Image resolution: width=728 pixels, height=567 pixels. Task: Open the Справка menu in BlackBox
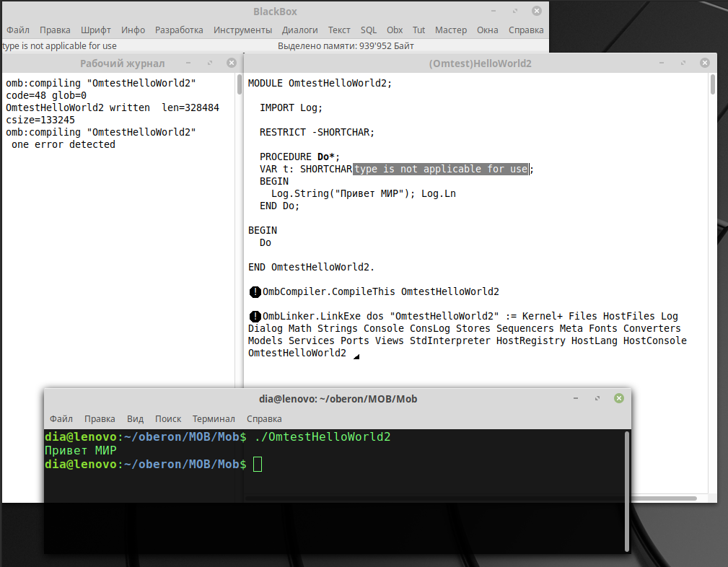(x=526, y=30)
